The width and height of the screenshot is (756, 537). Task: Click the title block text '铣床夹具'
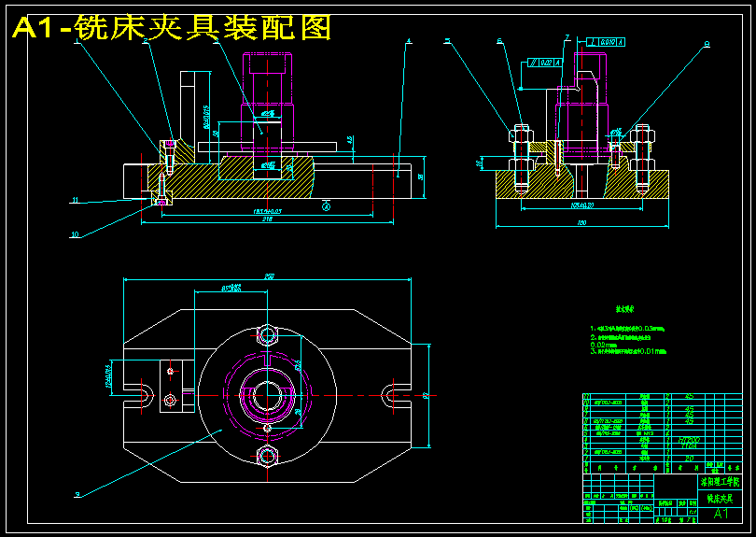point(720,499)
